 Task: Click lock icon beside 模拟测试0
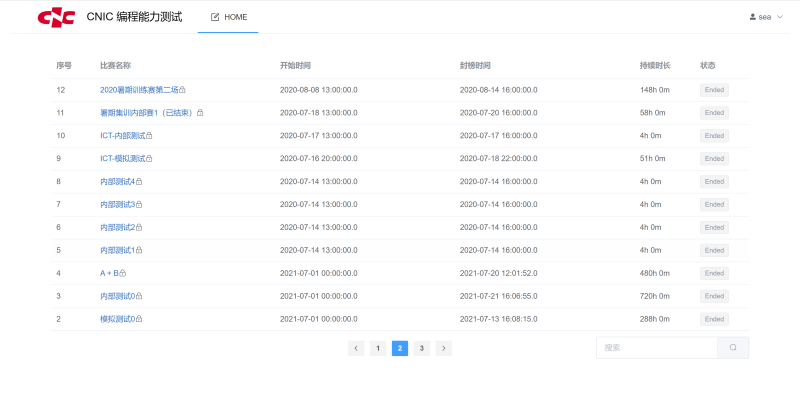pos(139,319)
